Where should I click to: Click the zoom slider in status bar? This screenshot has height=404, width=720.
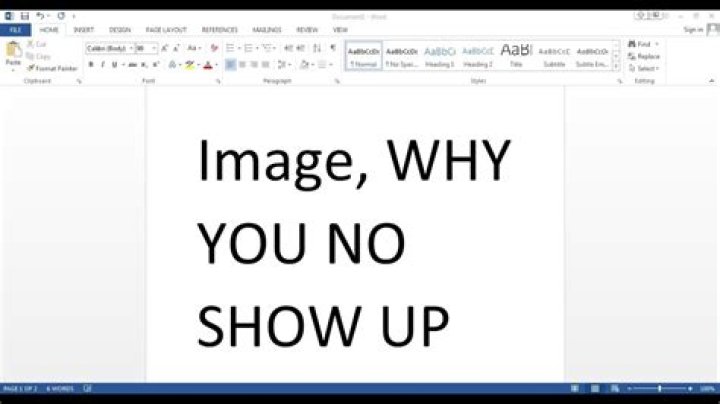coord(660,388)
